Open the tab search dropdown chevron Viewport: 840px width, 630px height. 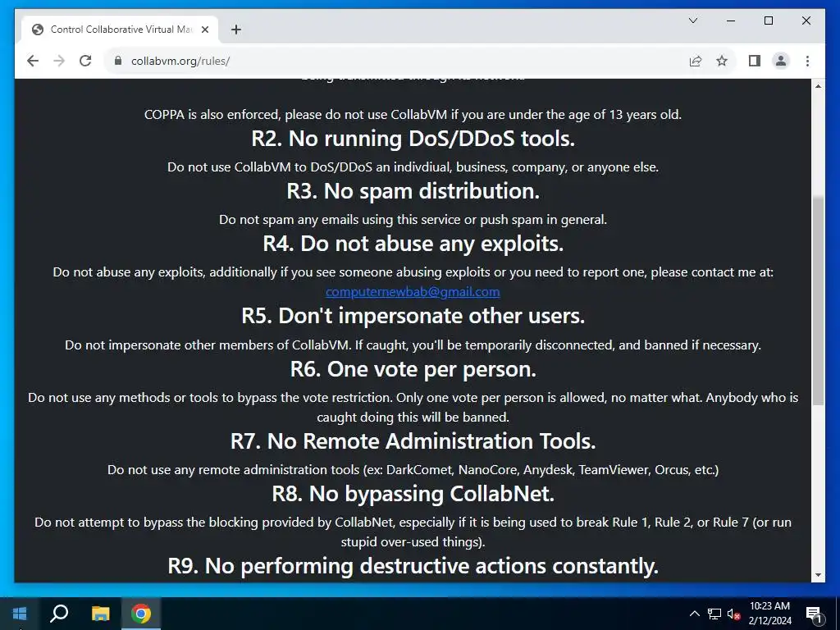(x=692, y=21)
